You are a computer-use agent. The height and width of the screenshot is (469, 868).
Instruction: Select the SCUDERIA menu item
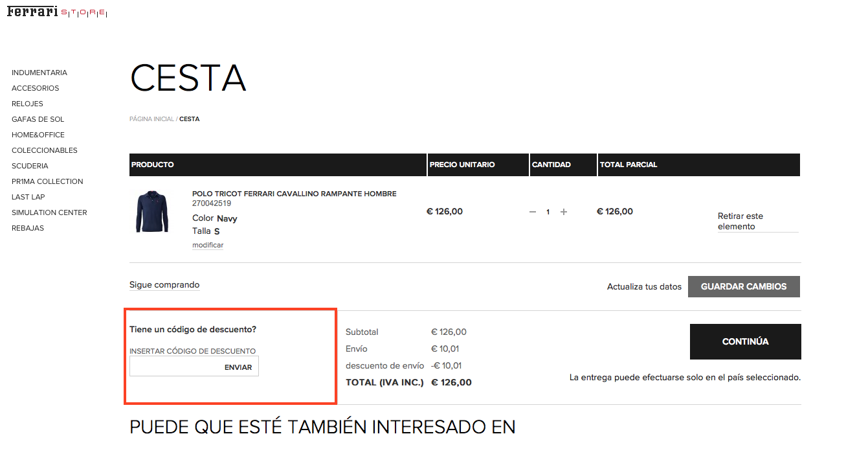29,165
